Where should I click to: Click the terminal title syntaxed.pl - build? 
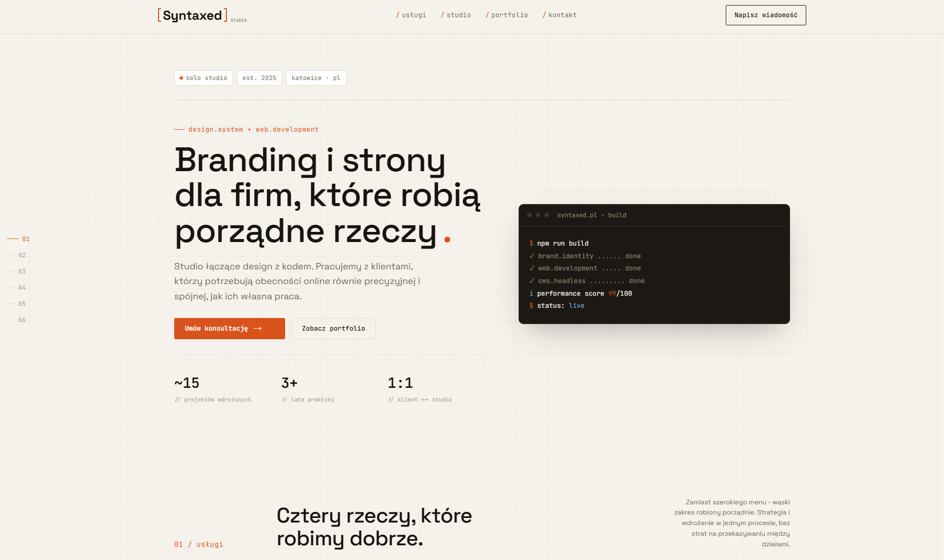592,215
